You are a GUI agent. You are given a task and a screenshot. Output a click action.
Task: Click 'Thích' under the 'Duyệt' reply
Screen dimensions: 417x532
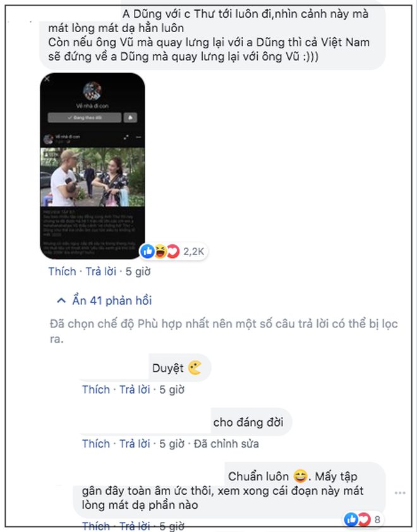pos(96,389)
